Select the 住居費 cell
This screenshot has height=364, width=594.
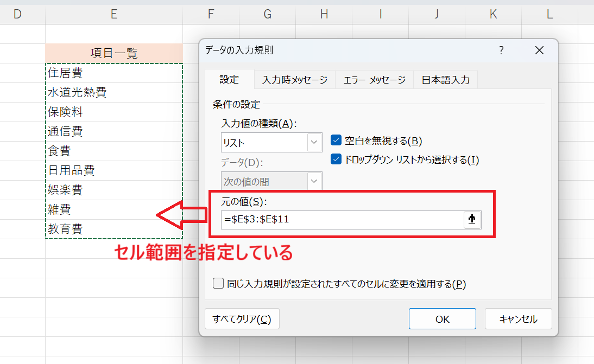click(114, 73)
